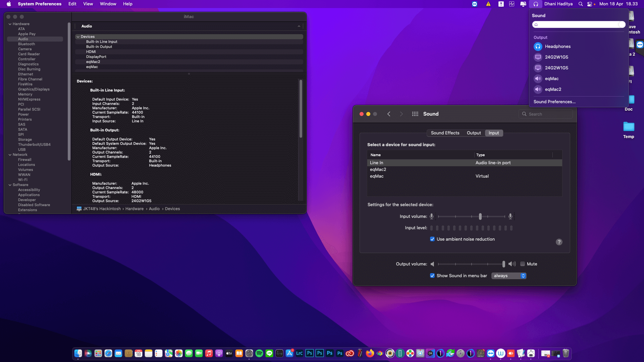The height and width of the screenshot is (362, 644).
Task: Open Sound Preferences link in dropdown
Action: tap(554, 102)
